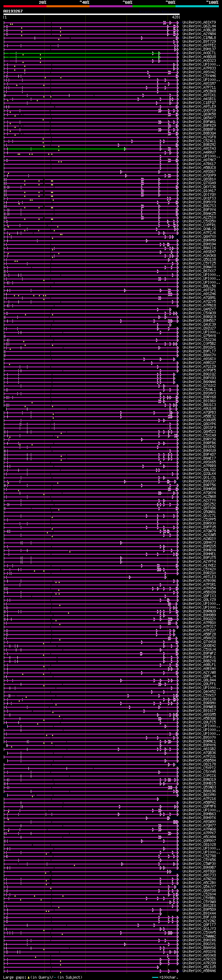Select UniRef100_B9SU37 label
The image size is (222, 980).
[x=199, y=481]
